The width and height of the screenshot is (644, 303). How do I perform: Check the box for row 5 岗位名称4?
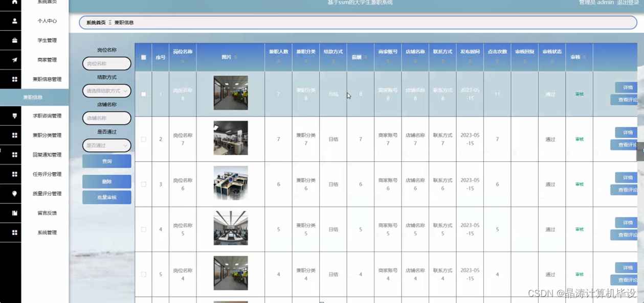pyautogui.click(x=144, y=274)
